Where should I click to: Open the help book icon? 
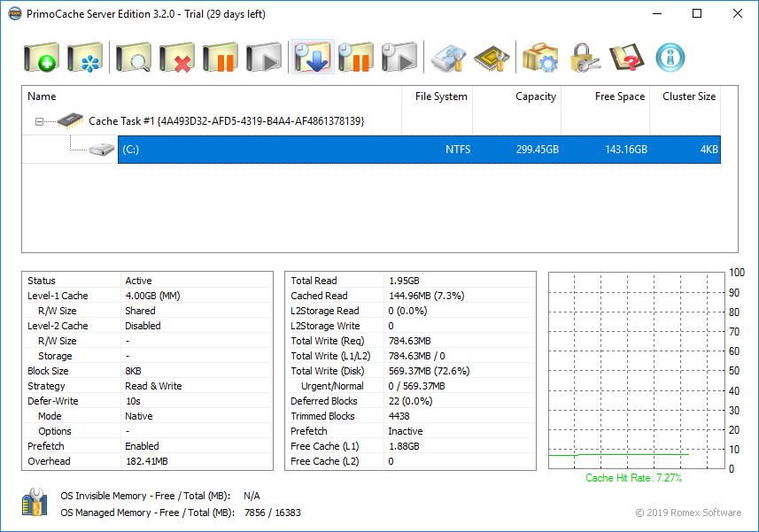click(626, 58)
